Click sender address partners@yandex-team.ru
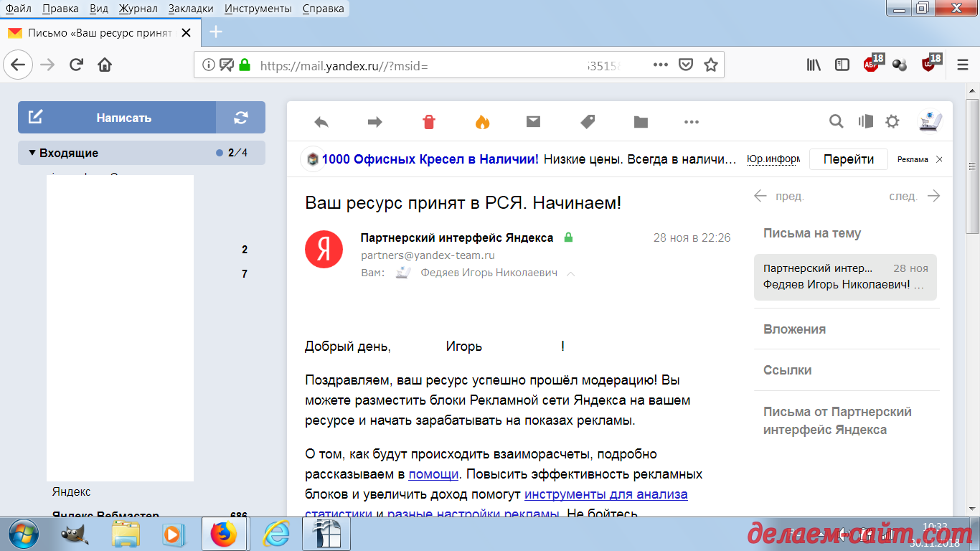 point(428,255)
